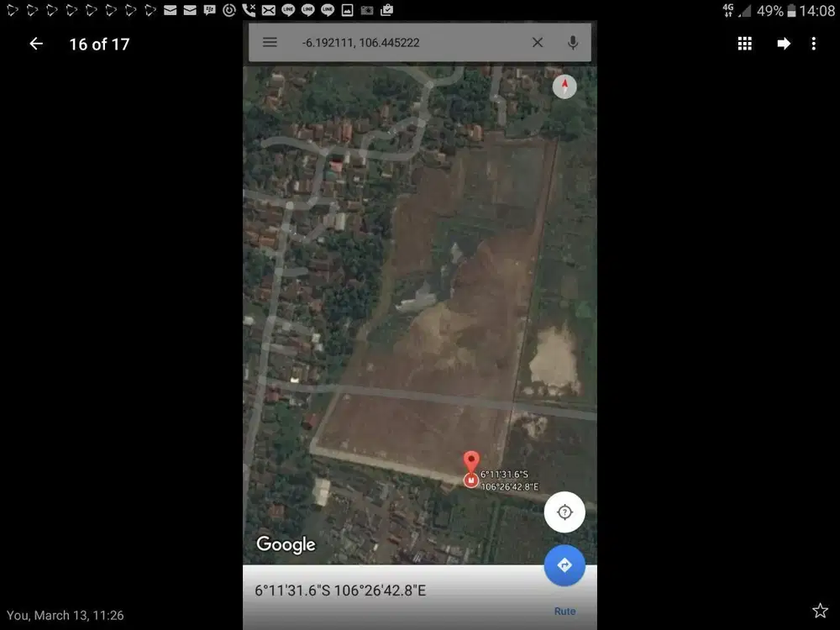Image resolution: width=840 pixels, height=630 pixels.
Task: Open the blue directions navigation icon
Action: [x=564, y=565]
